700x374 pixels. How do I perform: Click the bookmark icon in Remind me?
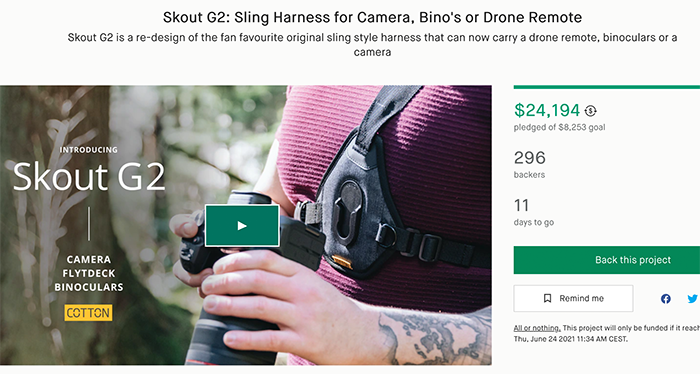pyautogui.click(x=547, y=298)
